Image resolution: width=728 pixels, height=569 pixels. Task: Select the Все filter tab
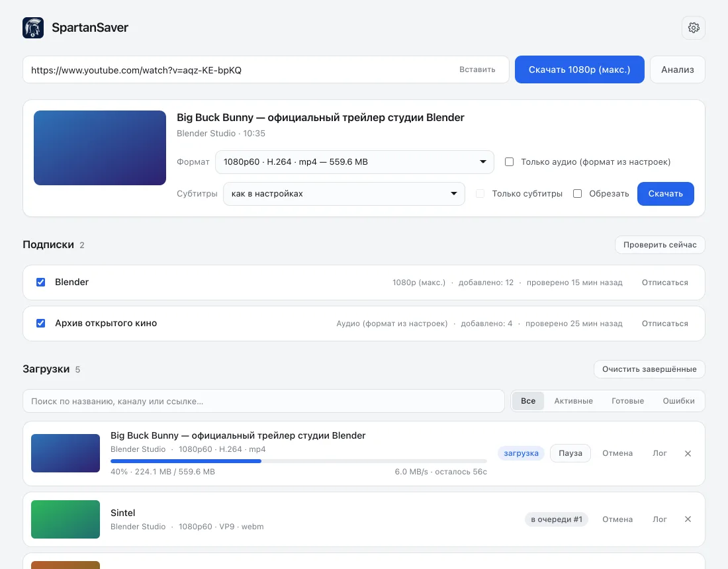(528, 401)
